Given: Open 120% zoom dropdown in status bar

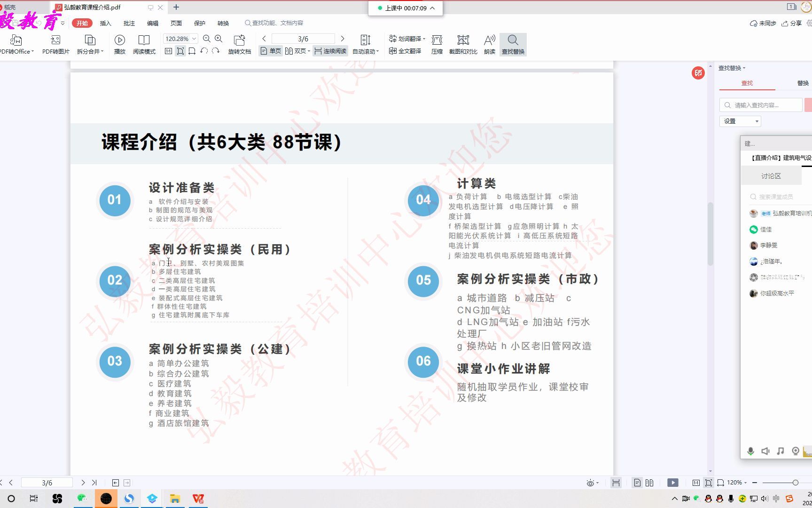Looking at the screenshot, I should (x=737, y=483).
